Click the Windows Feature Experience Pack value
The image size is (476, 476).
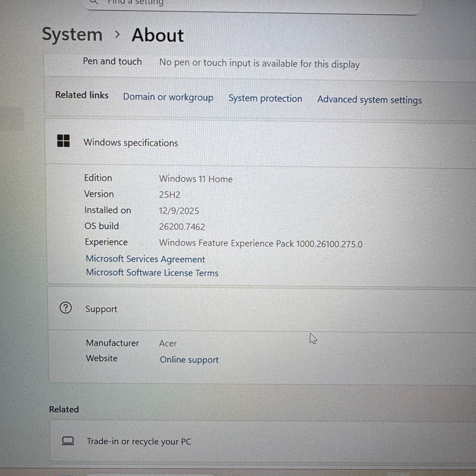tap(261, 243)
